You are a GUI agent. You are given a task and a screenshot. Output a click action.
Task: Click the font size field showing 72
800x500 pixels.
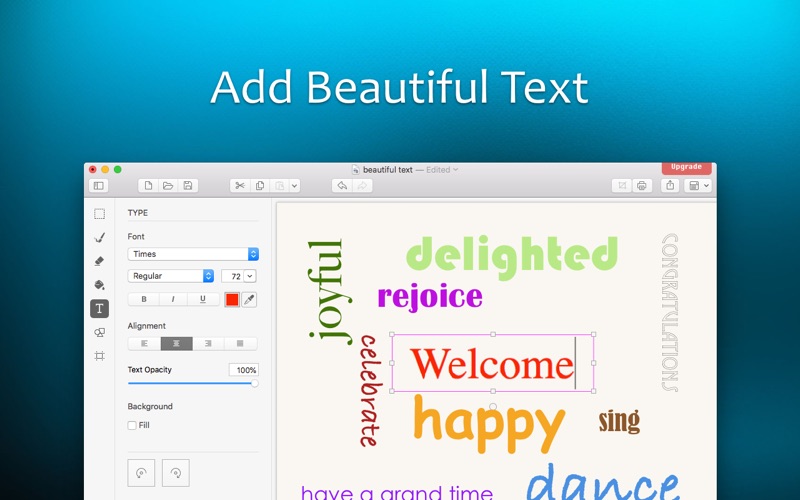click(233, 276)
